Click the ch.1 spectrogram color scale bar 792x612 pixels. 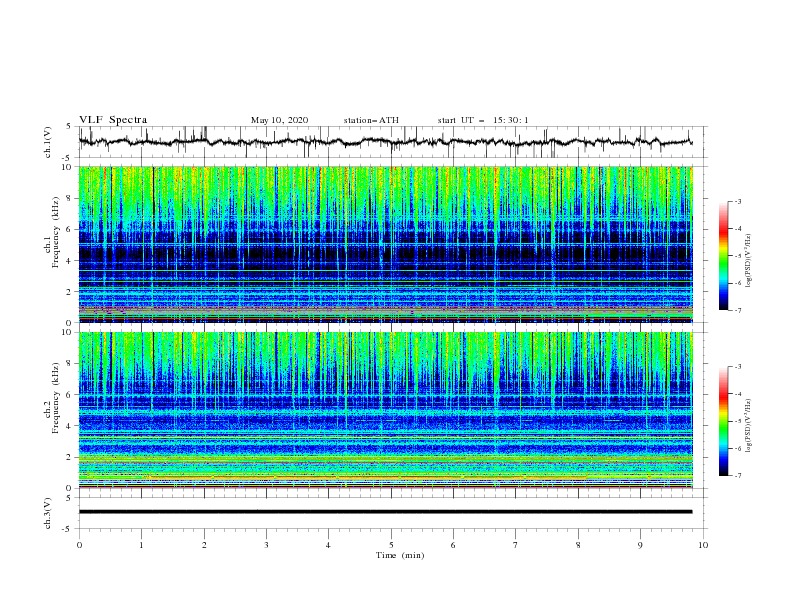724,256
